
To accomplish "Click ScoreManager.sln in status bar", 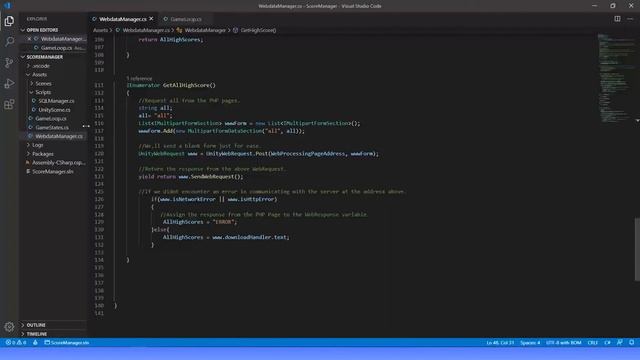I will point(67,342).
